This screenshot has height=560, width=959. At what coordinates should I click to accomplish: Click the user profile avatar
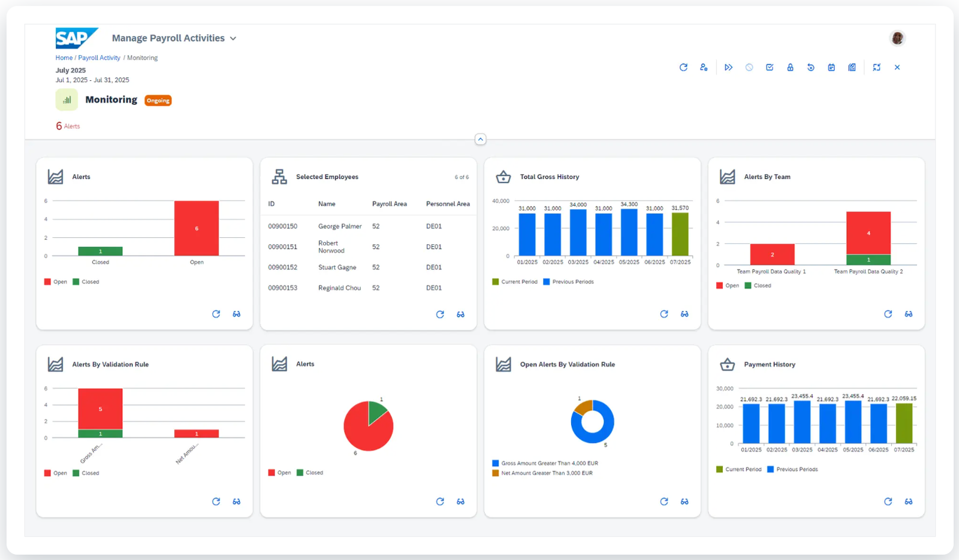point(897,38)
